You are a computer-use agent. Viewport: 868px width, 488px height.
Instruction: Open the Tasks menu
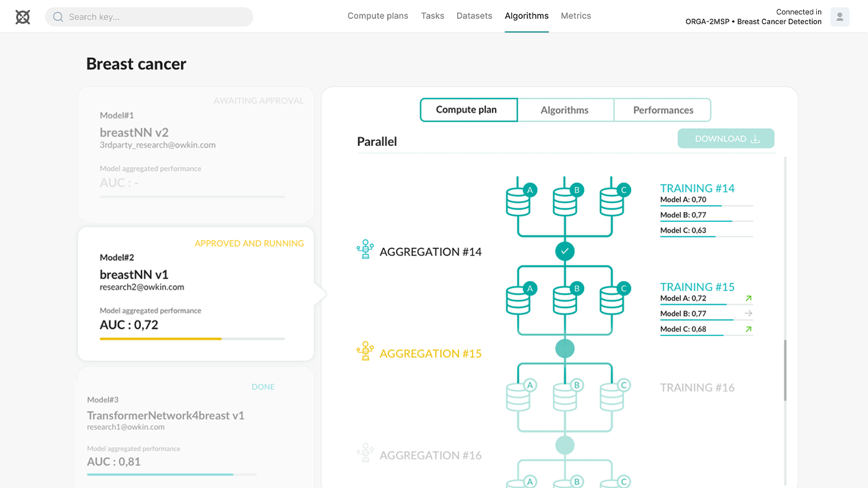pos(433,16)
